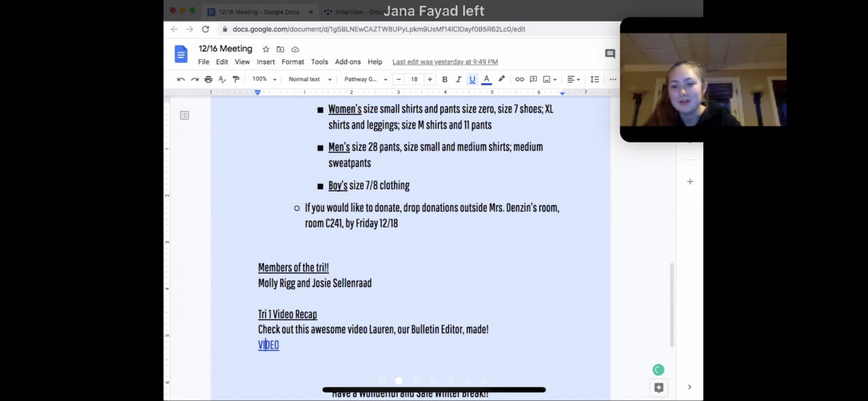The image size is (868, 401).
Task: Click the Explore button at bottom right
Action: pos(658,387)
